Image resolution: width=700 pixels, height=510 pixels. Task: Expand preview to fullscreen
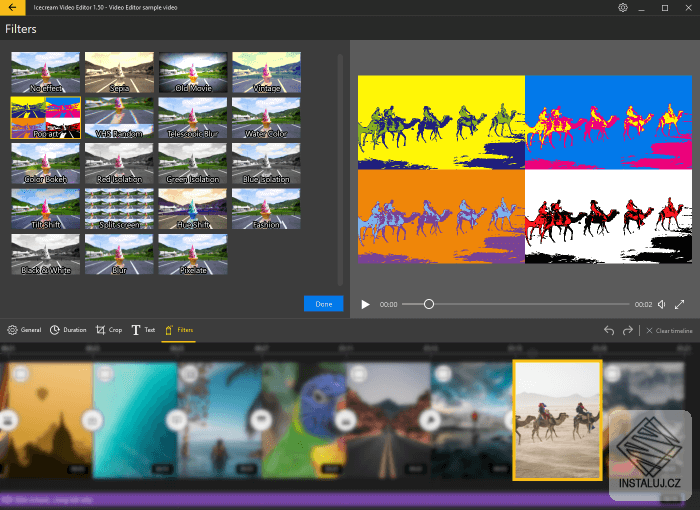tap(679, 305)
